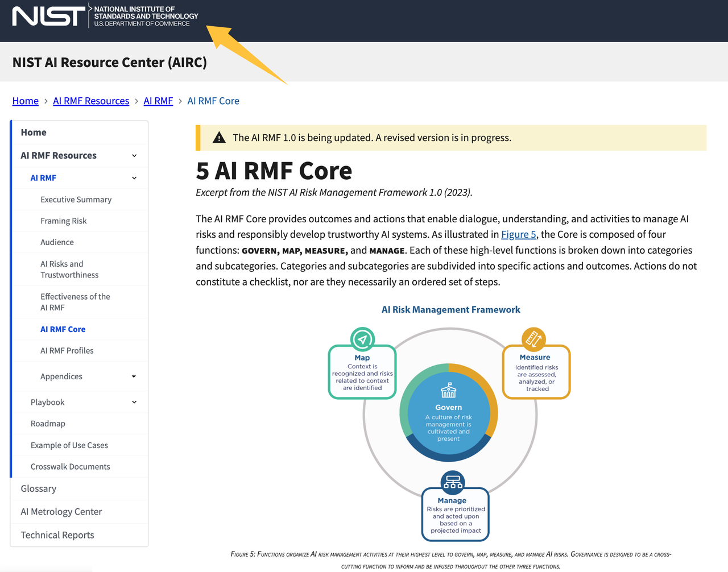728x572 pixels.
Task: Click the Manage box in diagram
Action: pos(456,514)
